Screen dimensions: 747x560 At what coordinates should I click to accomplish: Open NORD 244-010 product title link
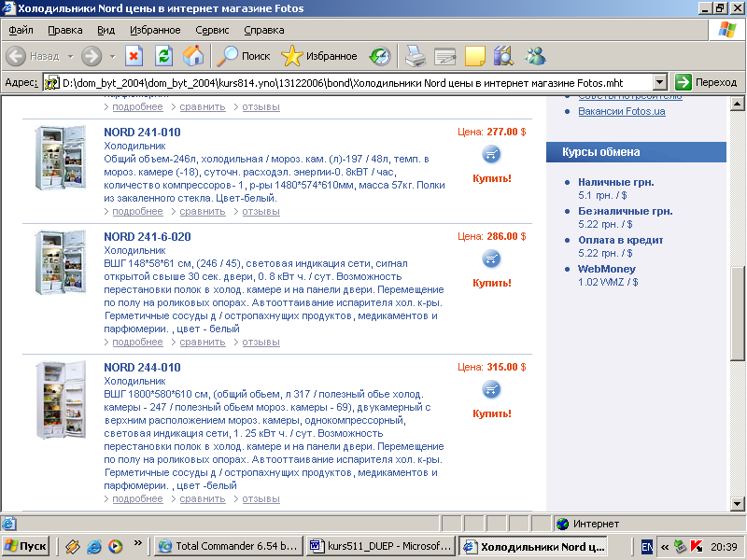click(x=142, y=368)
